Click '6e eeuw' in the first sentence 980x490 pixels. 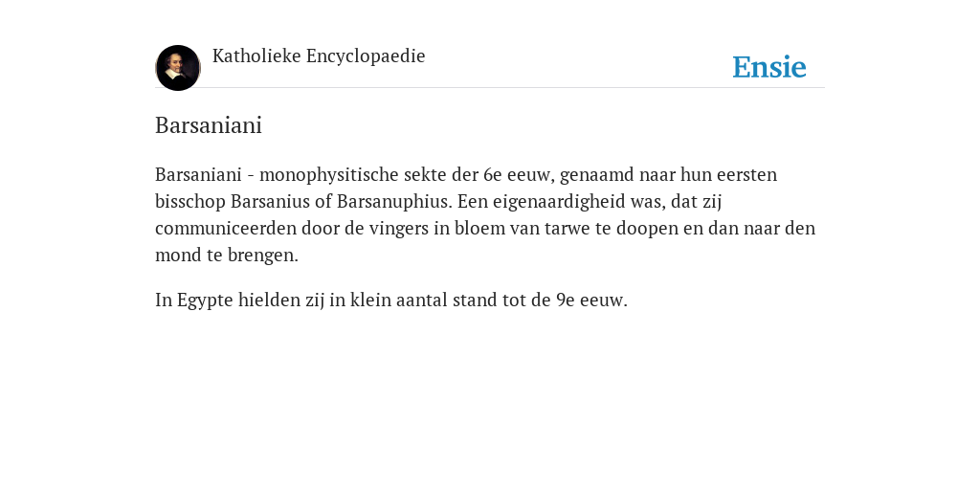point(519,175)
